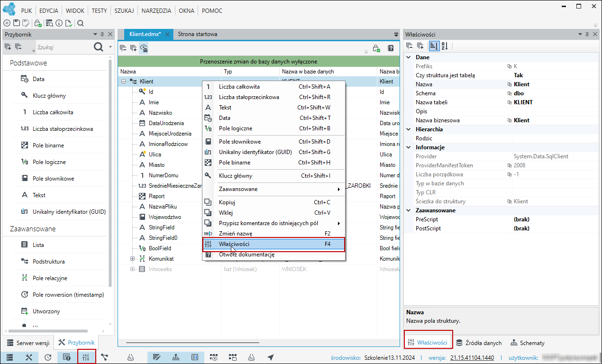Click the paper-plane arrow icon in bottom bar
This screenshot has width=602, height=364.
click(271, 357)
